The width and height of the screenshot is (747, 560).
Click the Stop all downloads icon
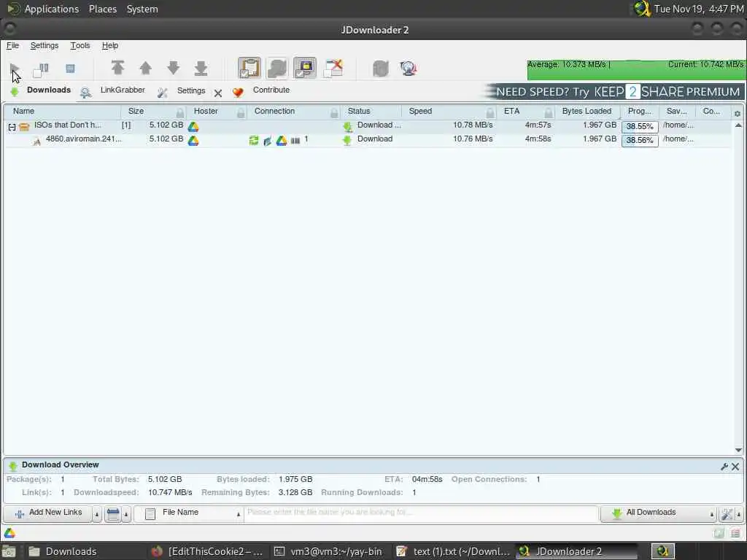click(x=70, y=69)
